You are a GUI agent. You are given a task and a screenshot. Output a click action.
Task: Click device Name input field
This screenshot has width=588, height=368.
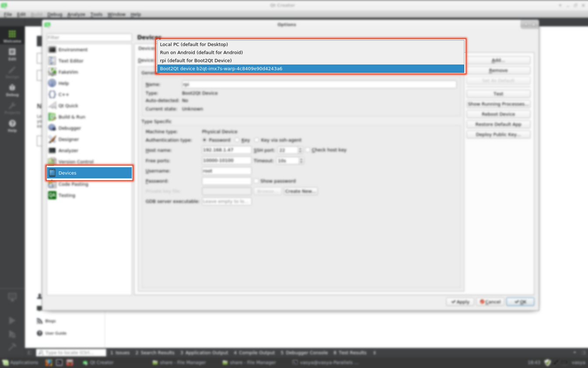(x=319, y=84)
